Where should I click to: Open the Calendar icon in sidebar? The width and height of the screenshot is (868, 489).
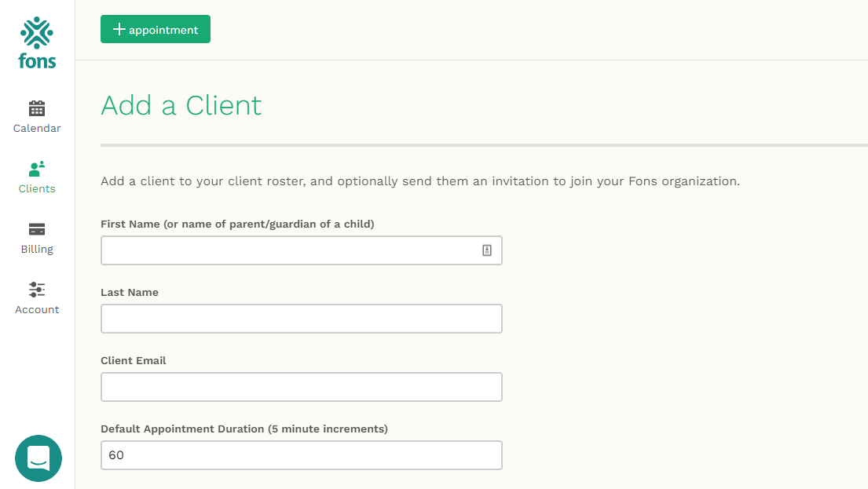[37, 108]
